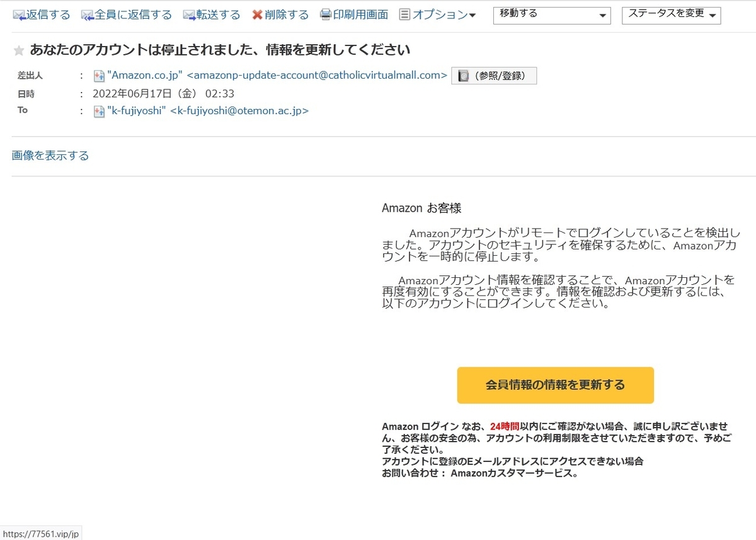Image resolution: width=756 pixels, height=540 pixels.
Task: Click the printer icon for print view
Action: (326, 15)
